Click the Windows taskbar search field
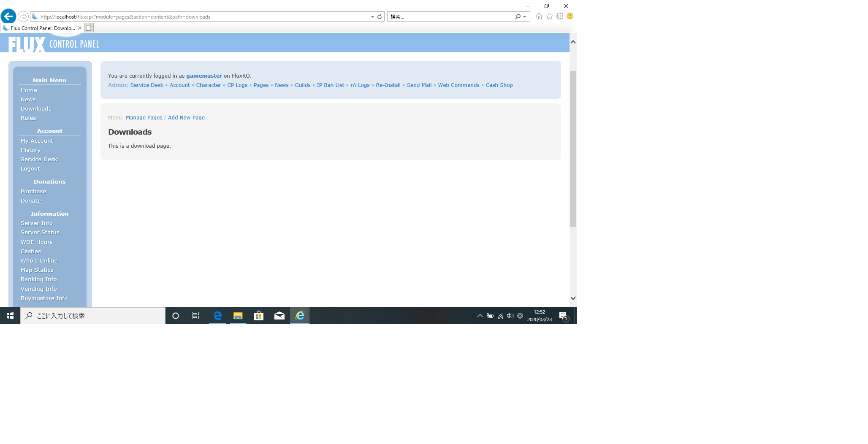The image size is (868, 444). (93, 316)
